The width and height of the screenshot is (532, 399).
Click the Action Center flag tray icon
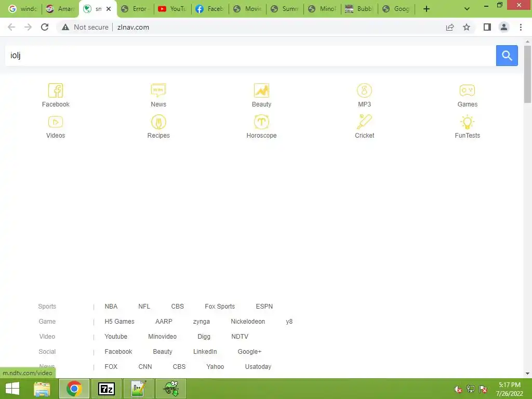483,389
